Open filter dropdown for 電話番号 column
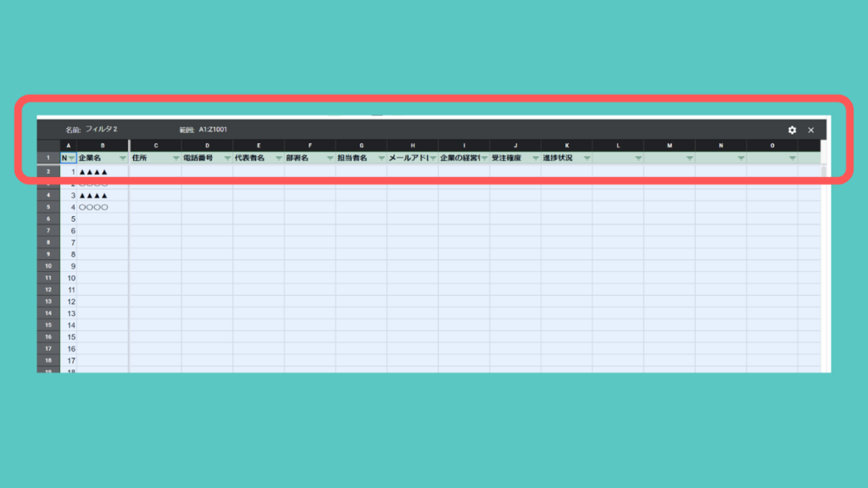Viewport: 868px width, 488px height. [x=227, y=158]
